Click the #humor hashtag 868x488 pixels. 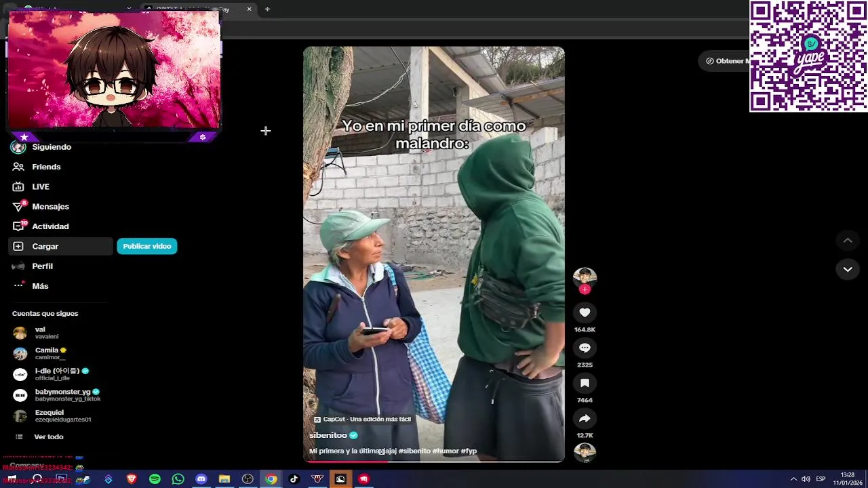(x=446, y=451)
